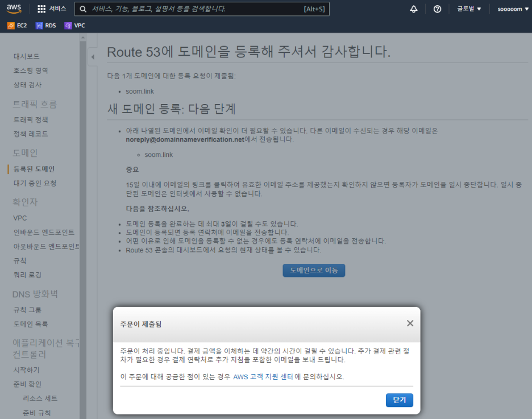The height and width of the screenshot is (419, 532).
Task: Click soom.link in the registration request list
Action: [140, 92]
